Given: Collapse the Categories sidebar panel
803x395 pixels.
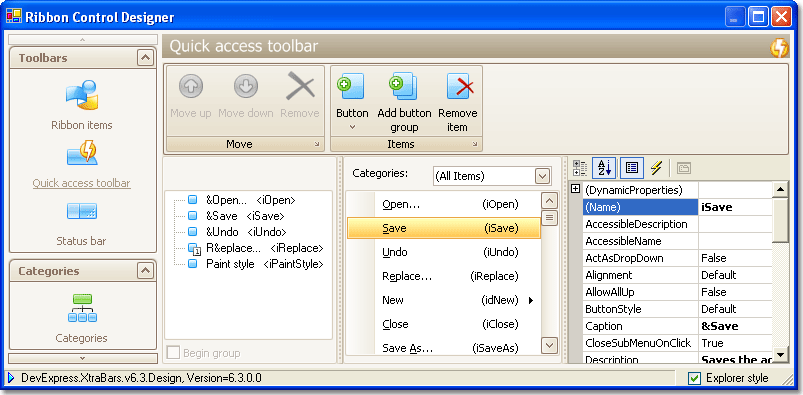Looking at the screenshot, I should [145, 271].
